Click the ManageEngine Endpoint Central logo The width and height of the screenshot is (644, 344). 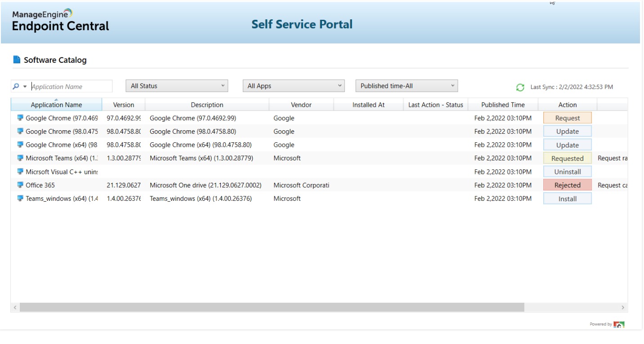[x=60, y=21]
